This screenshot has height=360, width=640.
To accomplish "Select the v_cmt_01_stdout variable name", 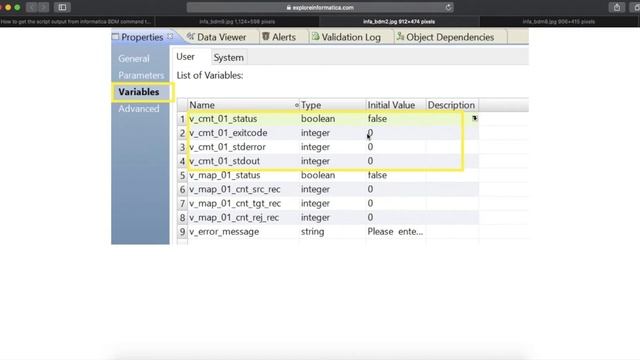I will [x=224, y=161].
